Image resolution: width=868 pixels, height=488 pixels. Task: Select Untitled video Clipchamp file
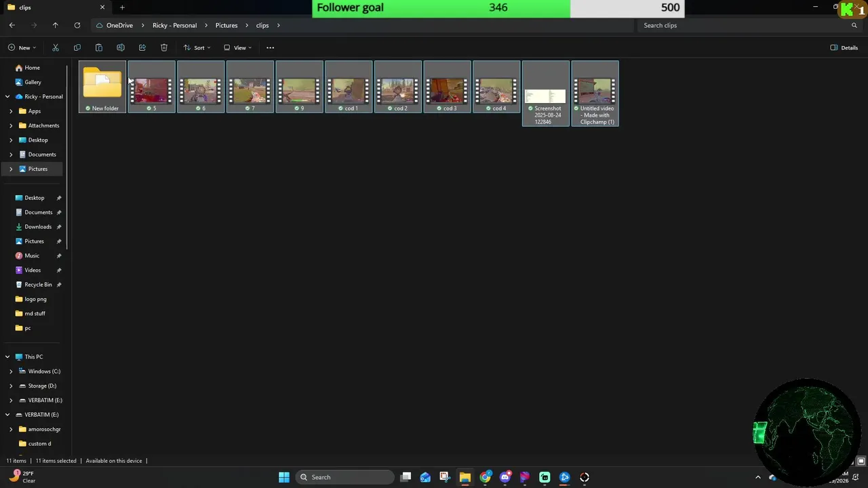point(595,94)
